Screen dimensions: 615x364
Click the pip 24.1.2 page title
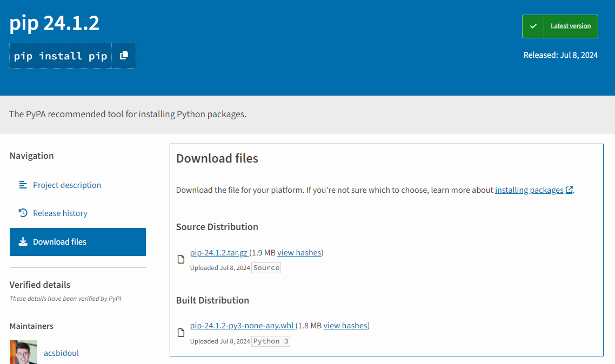coord(54,23)
